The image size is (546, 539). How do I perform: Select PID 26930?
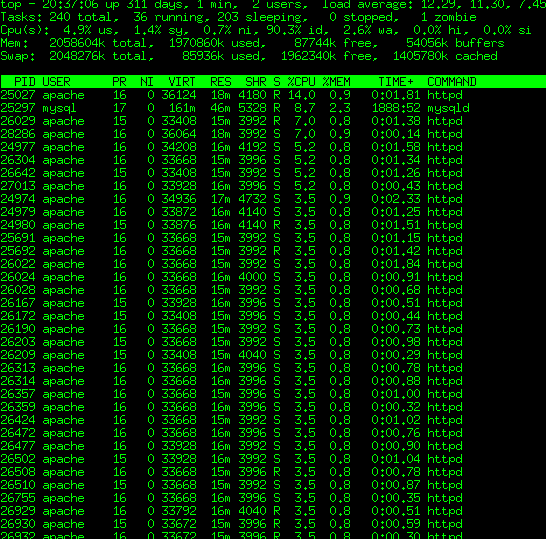tap(18, 524)
